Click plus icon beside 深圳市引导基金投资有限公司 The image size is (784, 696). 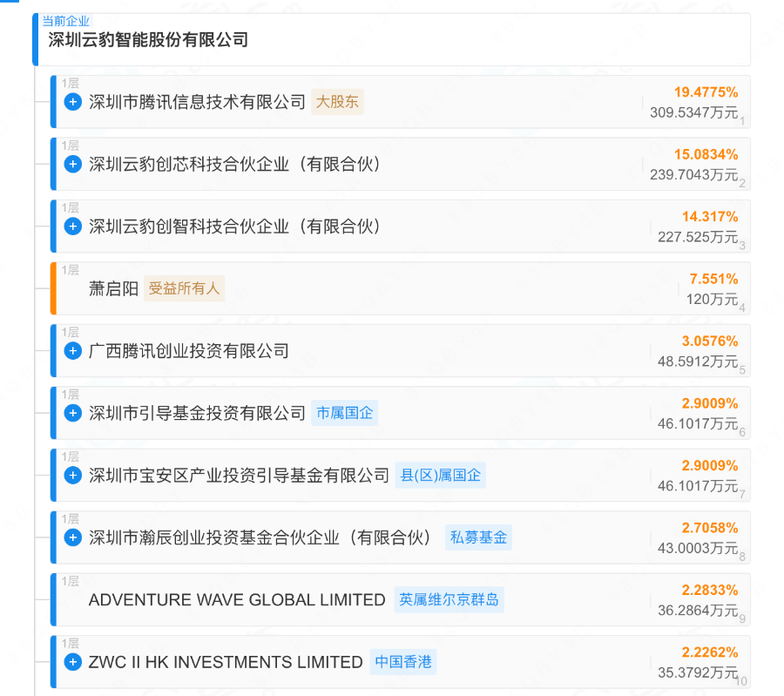(x=73, y=413)
